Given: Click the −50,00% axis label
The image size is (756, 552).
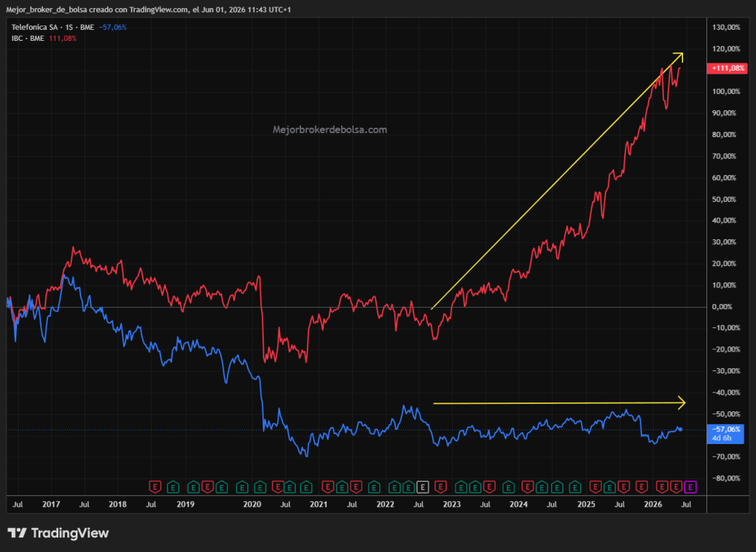Looking at the screenshot, I should pyautogui.click(x=726, y=414).
